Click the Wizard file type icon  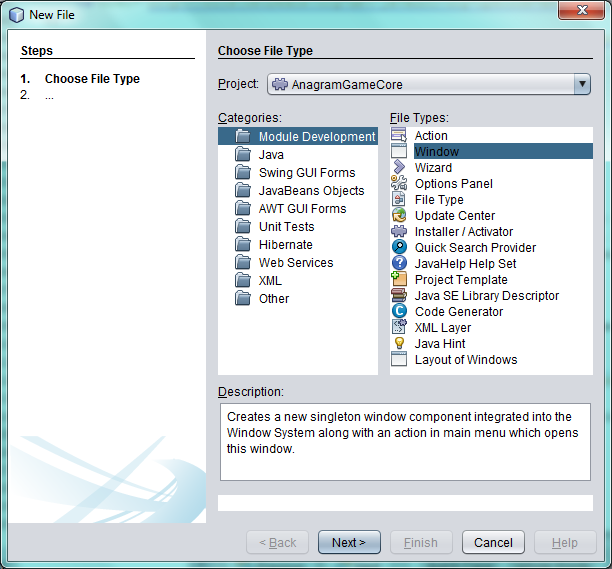(x=399, y=168)
